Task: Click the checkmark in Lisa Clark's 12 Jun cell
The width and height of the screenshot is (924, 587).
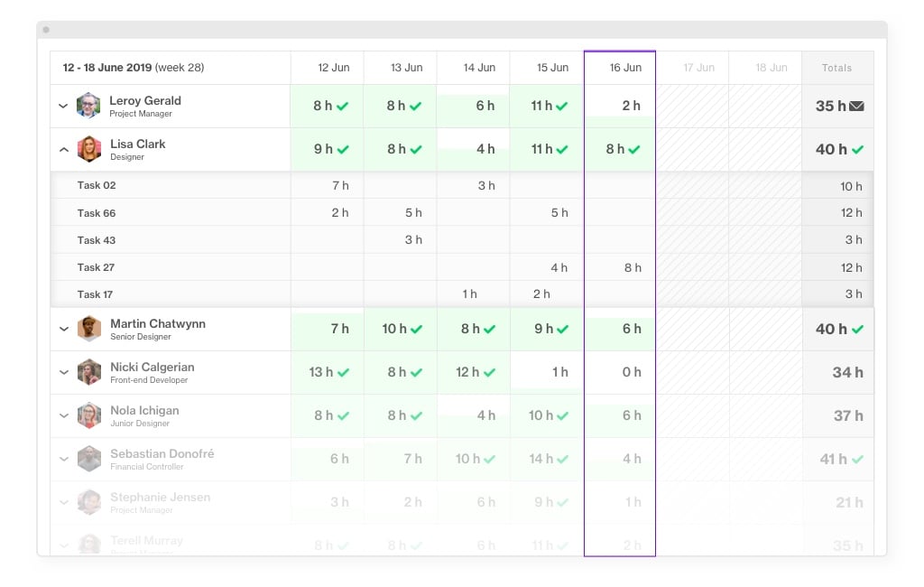Action: pos(342,150)
